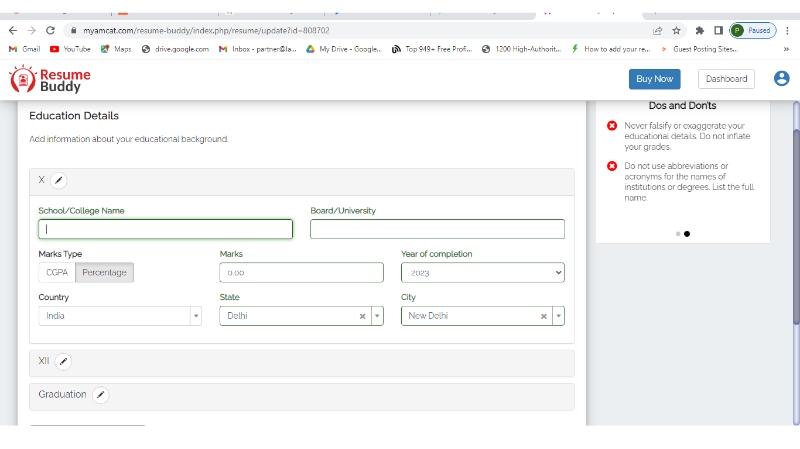Screen dimensions: 800x449
Task: Clear the Delhi state selection
Action: click(x=362, y=316)
